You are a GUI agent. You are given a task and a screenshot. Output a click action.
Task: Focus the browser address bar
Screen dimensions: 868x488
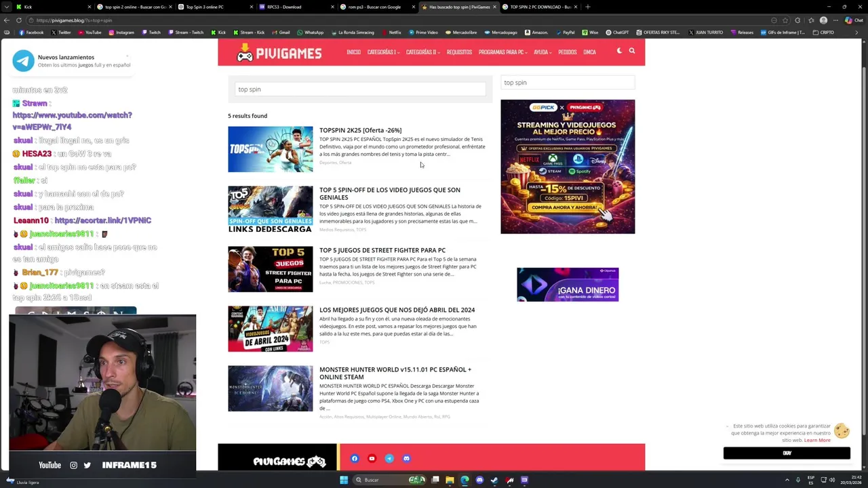point(400,20)
